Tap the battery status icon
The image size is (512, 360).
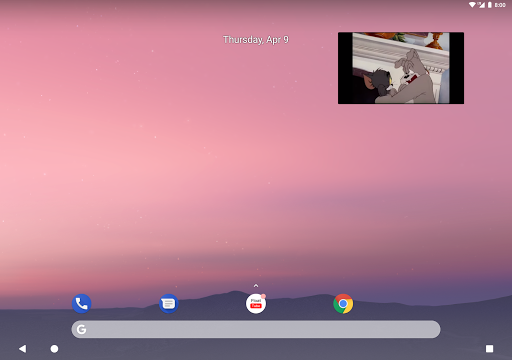(490, 5)
